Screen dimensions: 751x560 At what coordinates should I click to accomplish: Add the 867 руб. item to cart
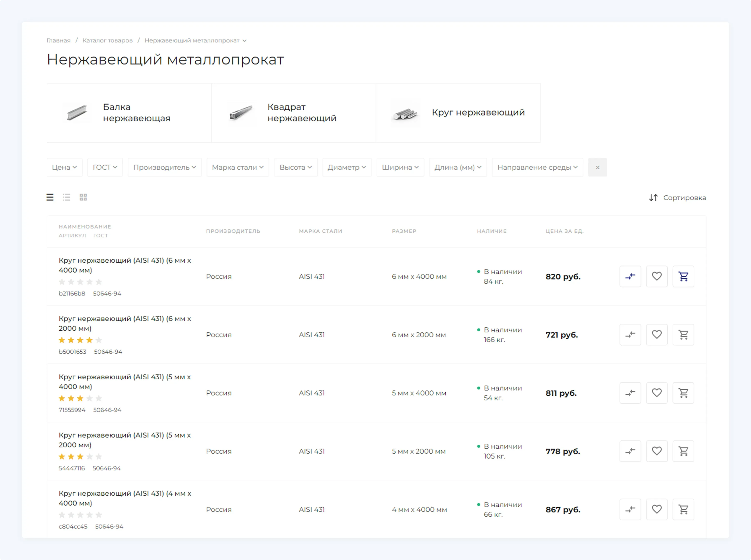pyautogui.click(x=683, y=509)
